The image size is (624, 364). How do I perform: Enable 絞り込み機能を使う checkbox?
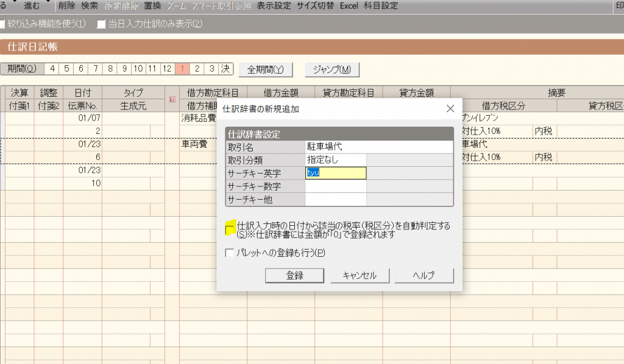[2, 24]
